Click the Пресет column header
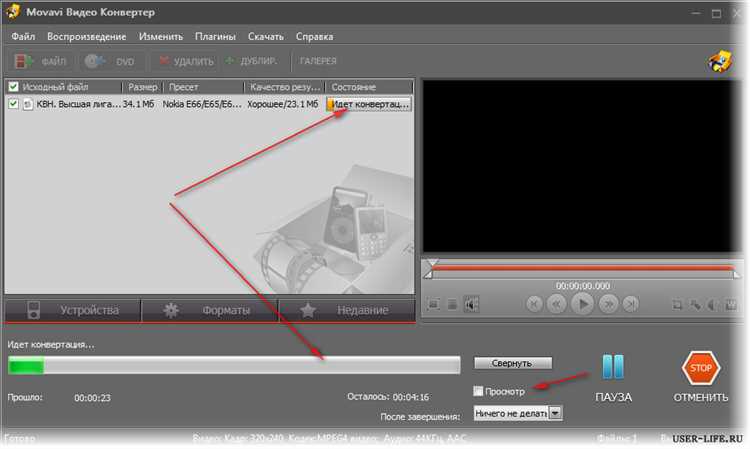This screenshot has height=449, width=750. pos(204,87)
